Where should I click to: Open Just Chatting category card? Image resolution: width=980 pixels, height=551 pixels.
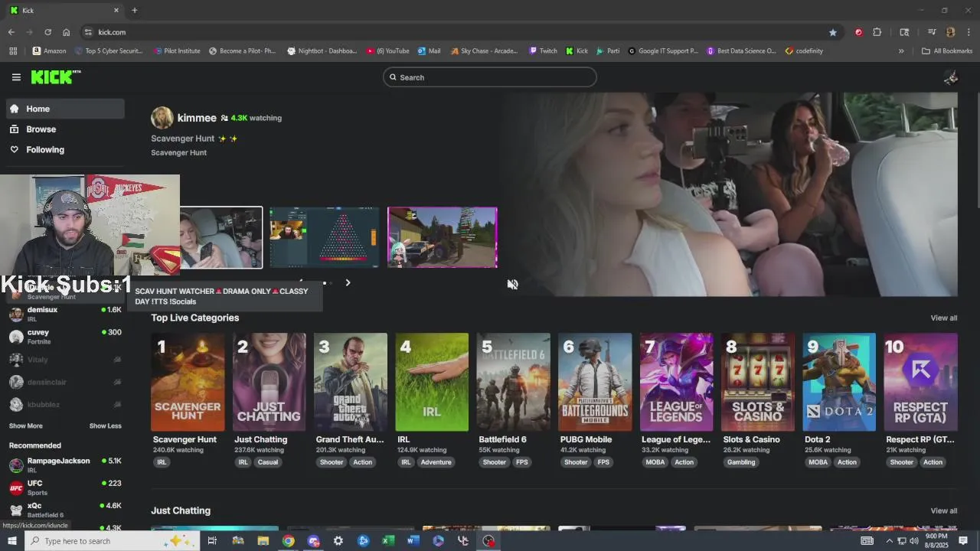coord(269,382)
